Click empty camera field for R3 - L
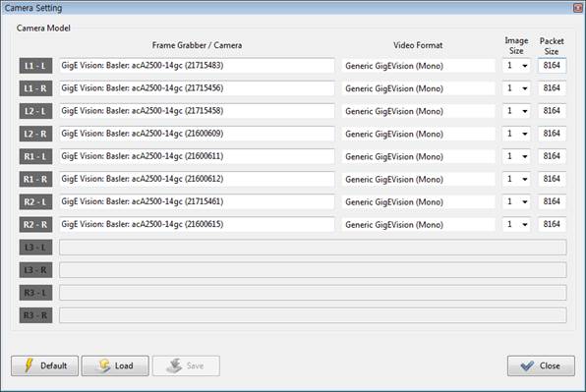The width and height of the screenshot is (586, 392). [x=313, y=293]
